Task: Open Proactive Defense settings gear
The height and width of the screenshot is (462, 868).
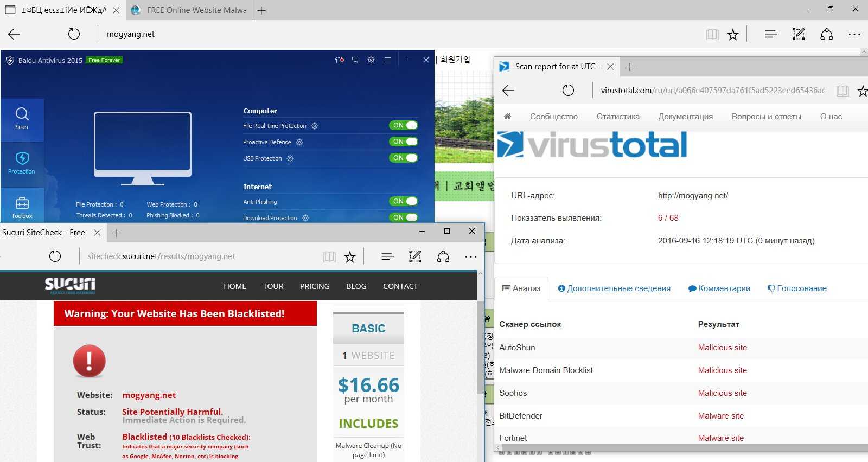Action: click(299, 142)
